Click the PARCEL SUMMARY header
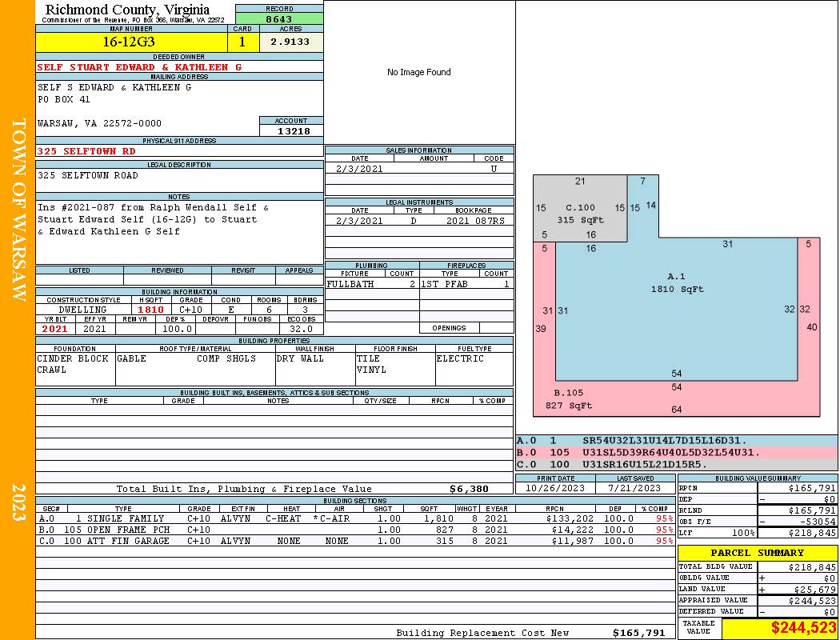 tap(757, 553)
